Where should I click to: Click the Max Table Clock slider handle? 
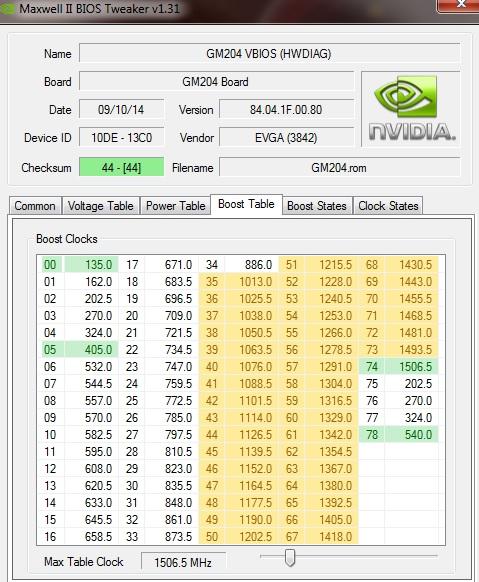(x=290, y=558)
